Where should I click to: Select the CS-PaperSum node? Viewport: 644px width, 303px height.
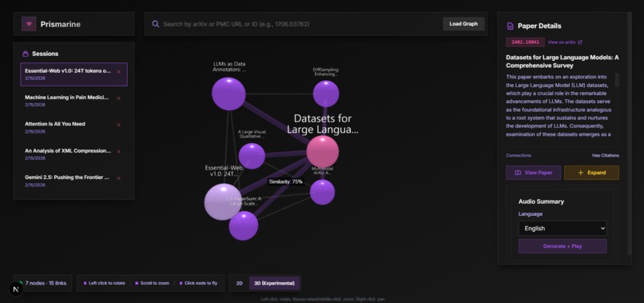244,225
